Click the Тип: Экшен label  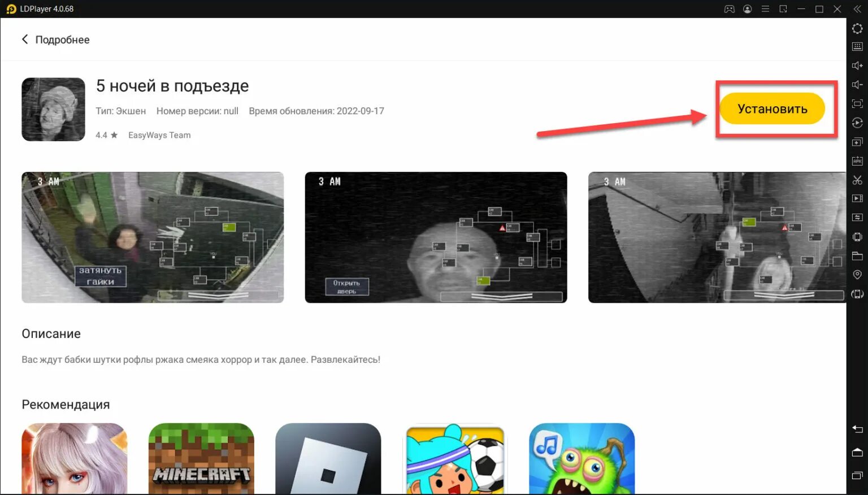pyautogui.click(x=120, y=111)
